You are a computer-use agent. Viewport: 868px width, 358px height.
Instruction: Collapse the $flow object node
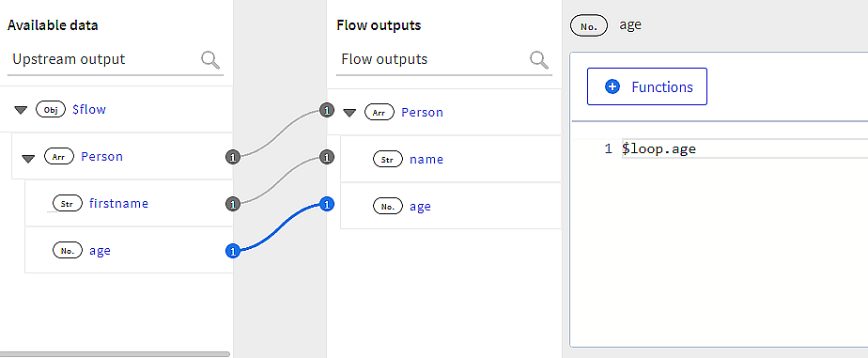21,110
